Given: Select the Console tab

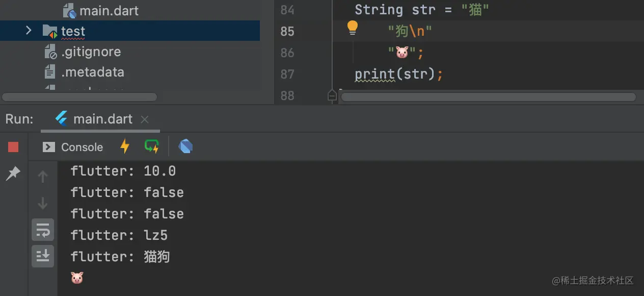Looking at the screenshot, I should click(x=73, y=147).
